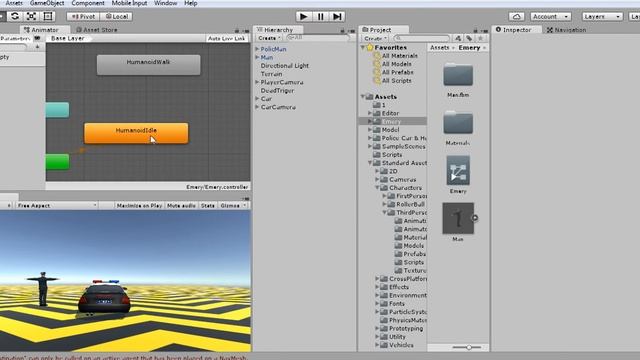Screen dimensions: 640x360
Task: Click the Project search field
Action: tap(422, 38)
